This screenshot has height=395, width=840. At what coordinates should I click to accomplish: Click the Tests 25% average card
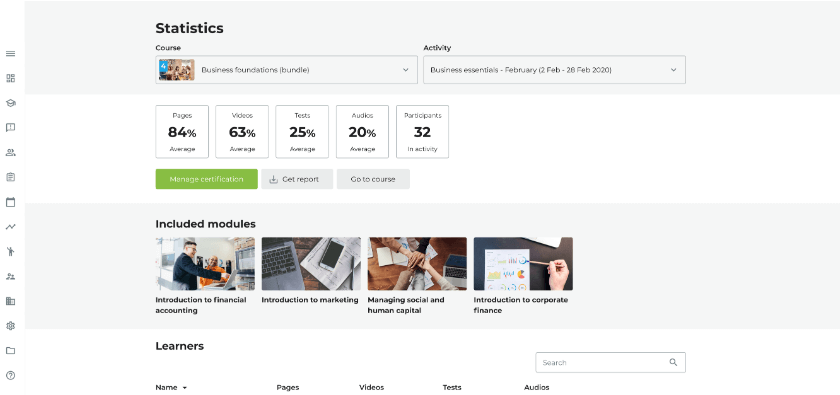click(x=302, y=132)
